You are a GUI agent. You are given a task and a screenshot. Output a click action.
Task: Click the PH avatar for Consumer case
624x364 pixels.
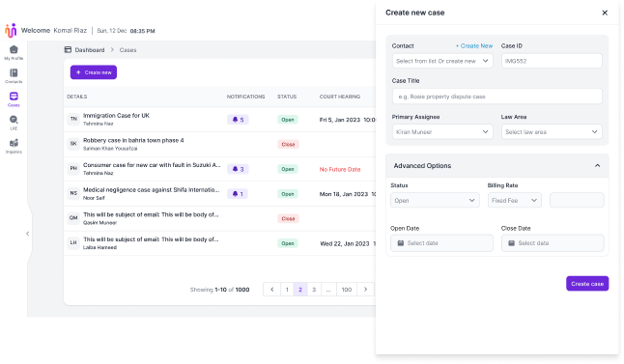coord(73,168)
